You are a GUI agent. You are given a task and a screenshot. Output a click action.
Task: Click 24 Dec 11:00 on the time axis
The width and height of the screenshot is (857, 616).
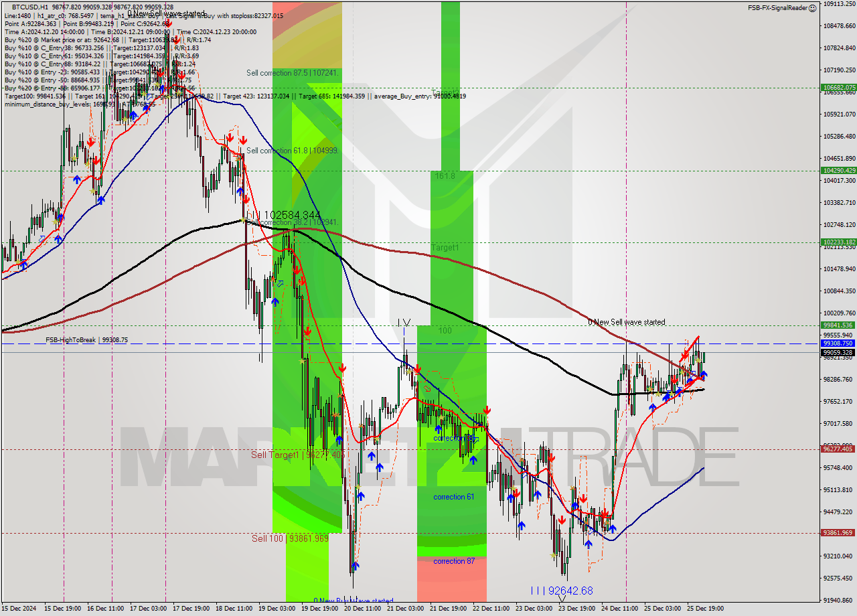621,609
